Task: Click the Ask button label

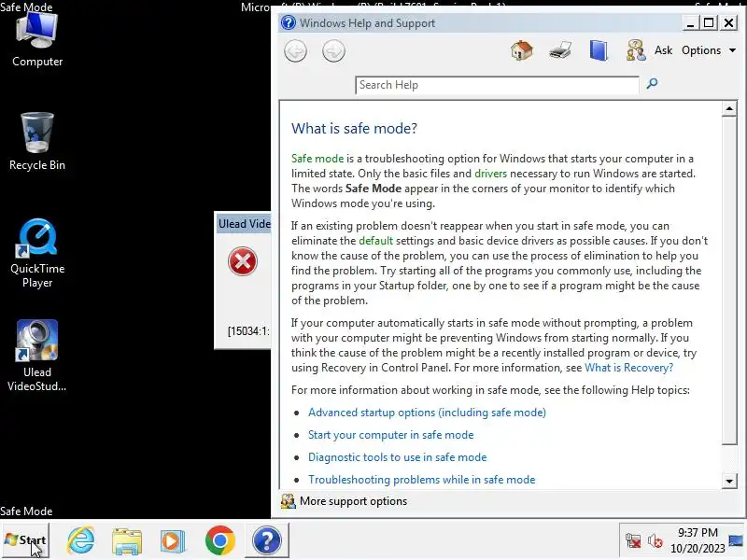Action: pyautogui.click(x=663, y=50)
